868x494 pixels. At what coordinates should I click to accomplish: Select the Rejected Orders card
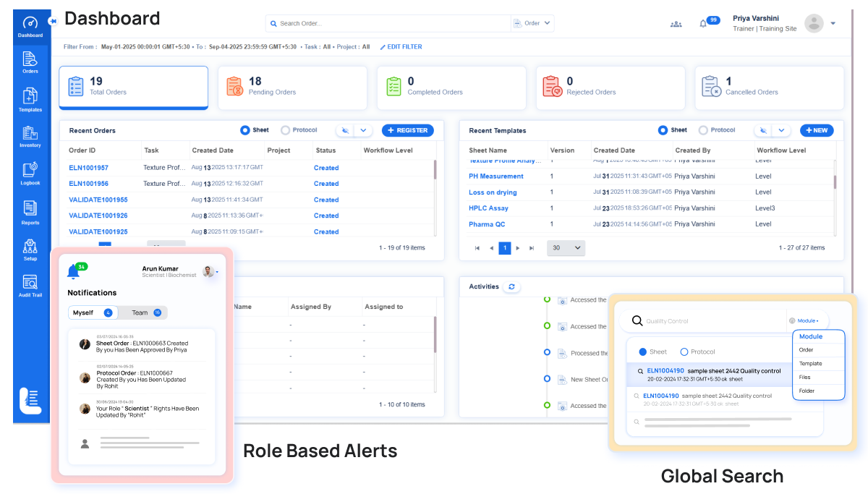pyautogui.click(x=610, y=88)
